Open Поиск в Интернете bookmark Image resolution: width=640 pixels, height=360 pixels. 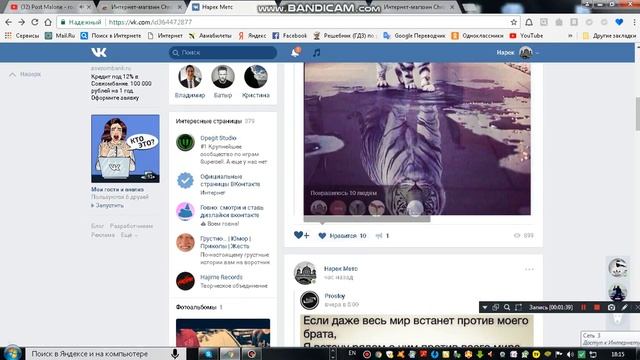pyautogui.click(x=111, y=36)
